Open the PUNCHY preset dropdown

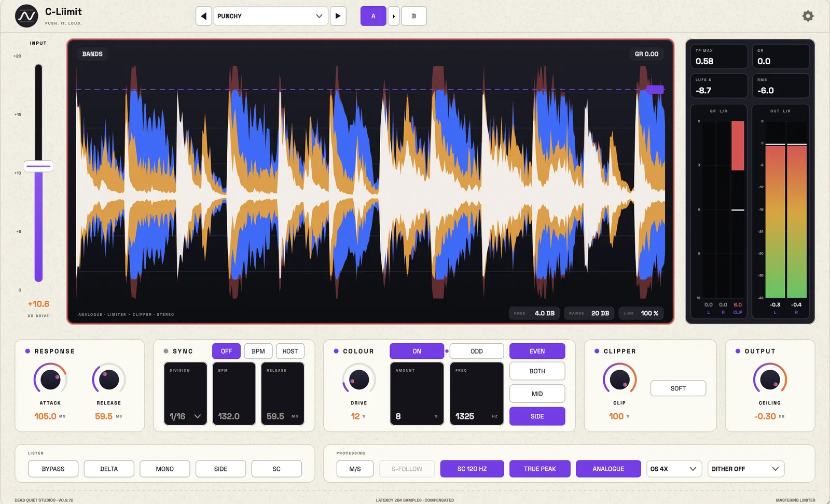coord(270,16)
